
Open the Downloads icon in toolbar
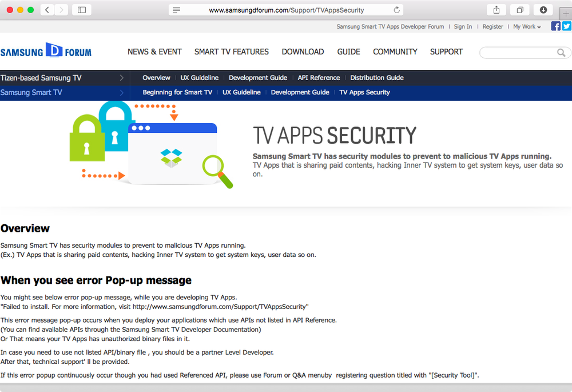543,10
